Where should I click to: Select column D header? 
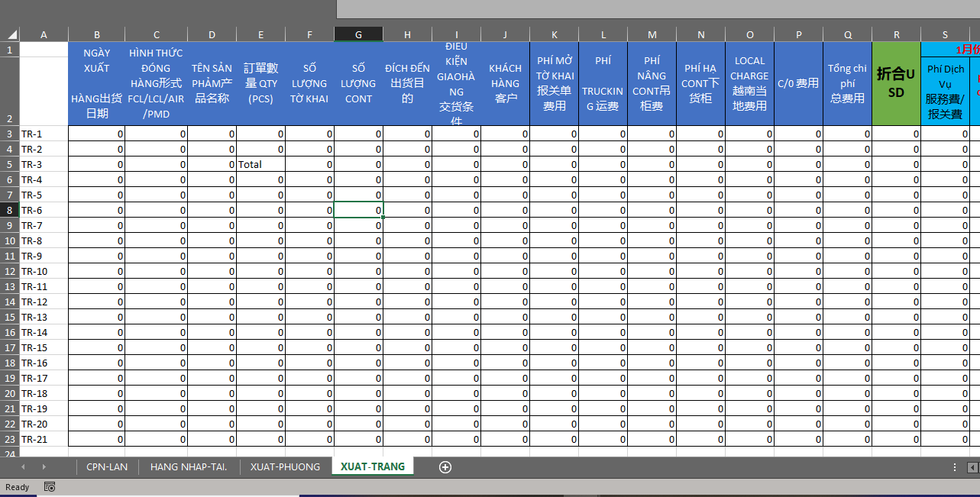click(x=212, y=34)
